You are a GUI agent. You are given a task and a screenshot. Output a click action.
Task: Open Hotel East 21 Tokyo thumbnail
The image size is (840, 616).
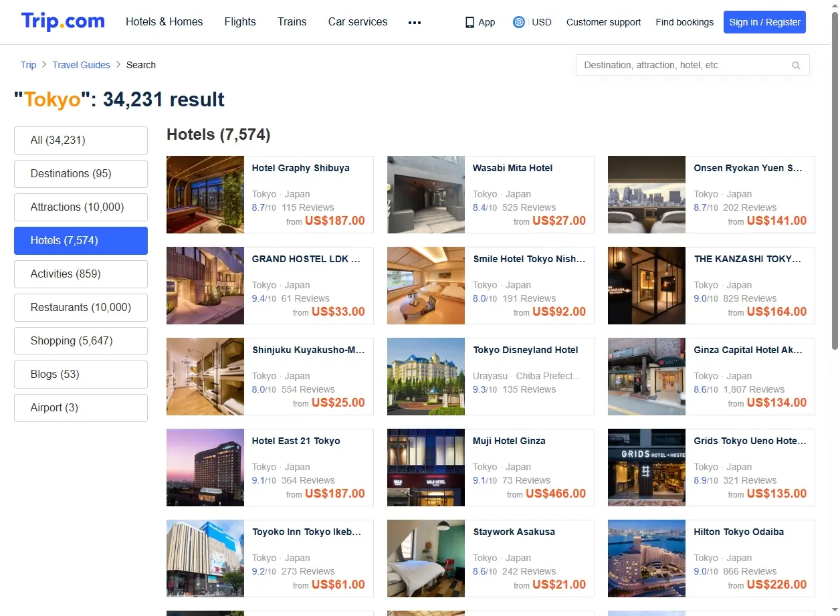click(205, 468)
